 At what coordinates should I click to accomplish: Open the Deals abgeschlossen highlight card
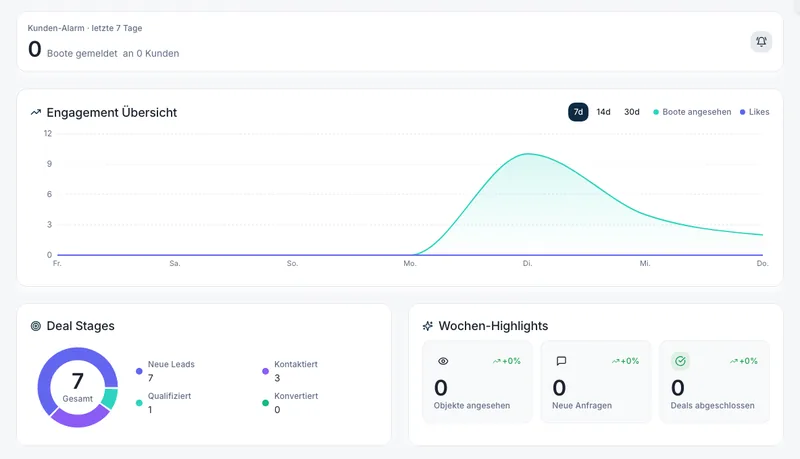pyautogui.click(x=714, y=381)
